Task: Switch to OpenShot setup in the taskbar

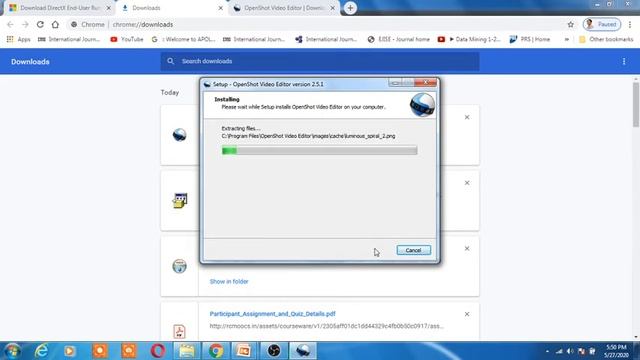Action: coord(303,351)
